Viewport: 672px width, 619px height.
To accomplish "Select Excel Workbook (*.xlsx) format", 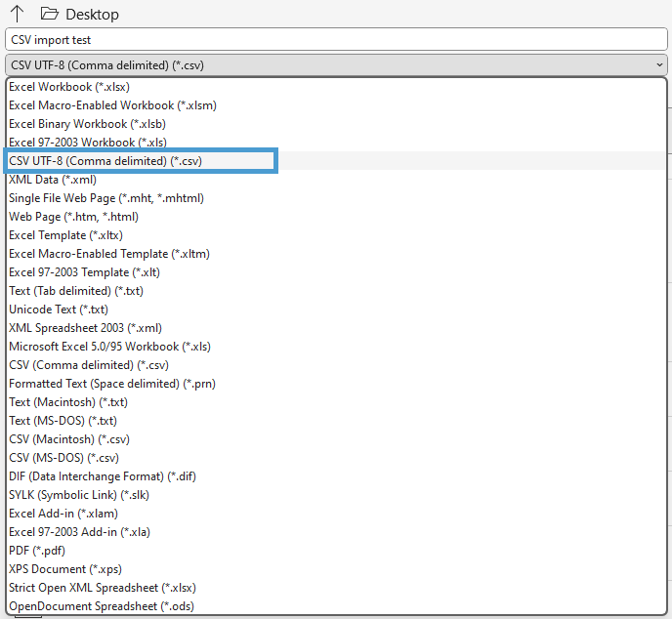I will coord(336,87).
